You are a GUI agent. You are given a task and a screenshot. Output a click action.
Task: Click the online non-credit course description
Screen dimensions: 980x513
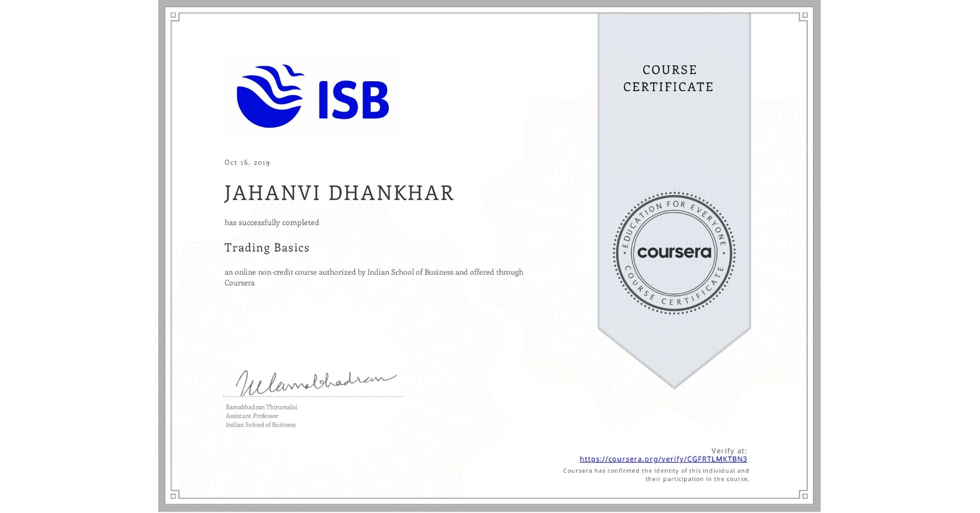point(374,278)
